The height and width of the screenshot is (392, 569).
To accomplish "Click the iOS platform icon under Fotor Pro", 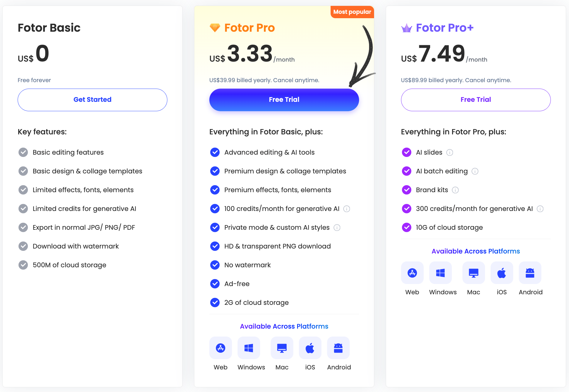I will [x=310, y=348].
